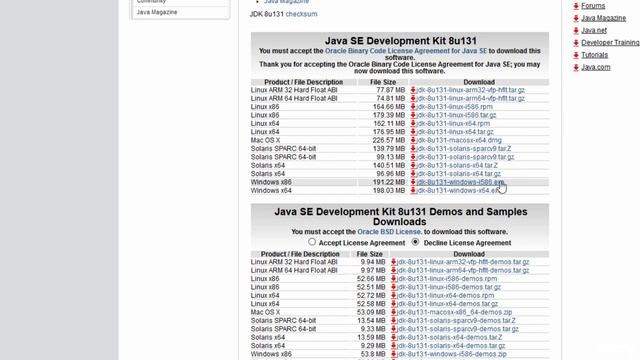Click the 226.57 MB file size cell
The image size is (640, 360).
tap(389, 140)
